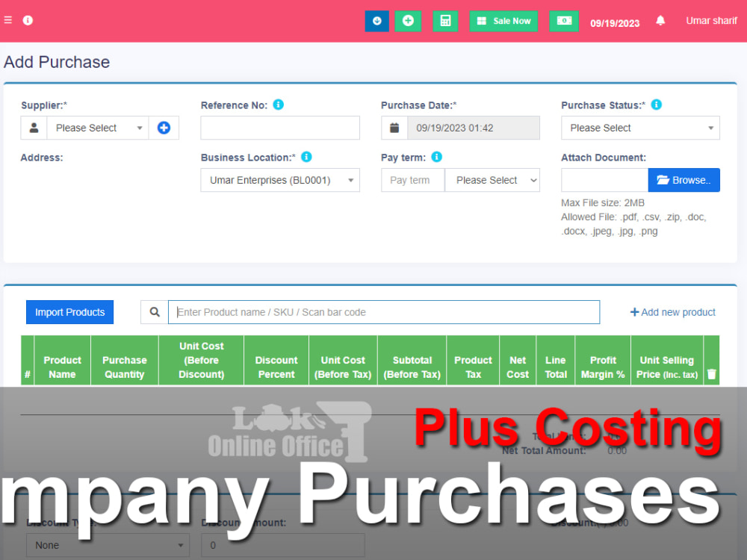The height and width of the screenshot is (560, 747).
Task: Open notifications bell
Action: 660,20
